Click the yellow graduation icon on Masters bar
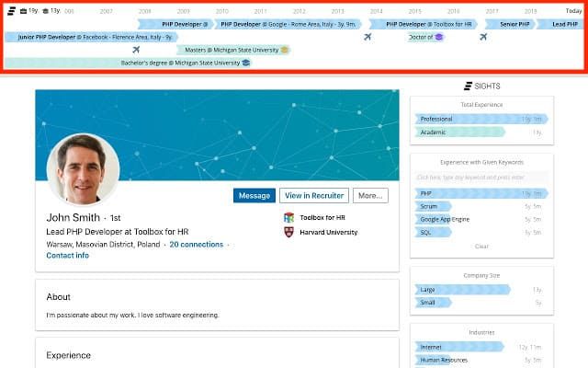The image size is (588, 368). [285, 50]
